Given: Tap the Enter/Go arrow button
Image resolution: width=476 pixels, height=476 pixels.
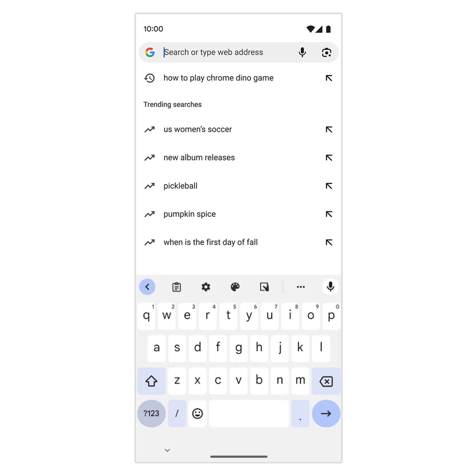Looking at the screenshot, I should pyautogui.click(x=326, y=413).
